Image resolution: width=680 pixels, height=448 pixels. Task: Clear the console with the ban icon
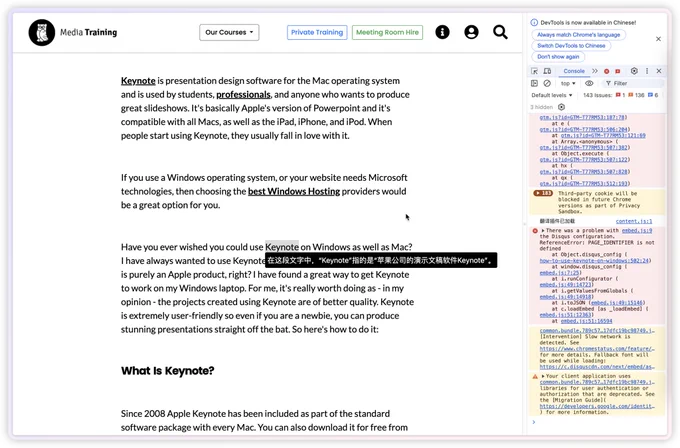tap(547, 83)
